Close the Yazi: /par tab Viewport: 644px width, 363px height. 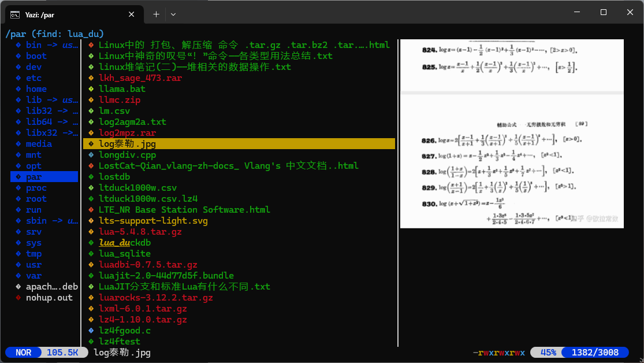pyautogui.click(x=132, y=14)
